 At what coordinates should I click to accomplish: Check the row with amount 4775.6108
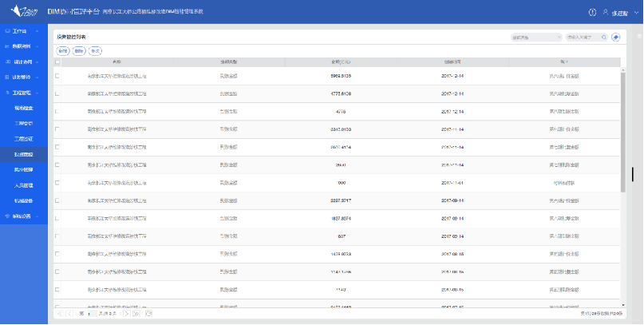coord(57,93)
